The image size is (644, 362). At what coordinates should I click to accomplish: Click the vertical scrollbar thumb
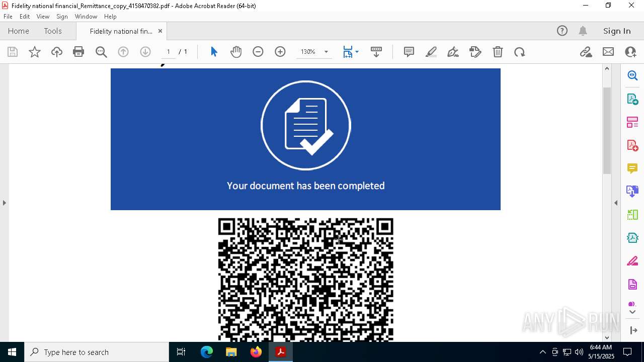[607, 131]
